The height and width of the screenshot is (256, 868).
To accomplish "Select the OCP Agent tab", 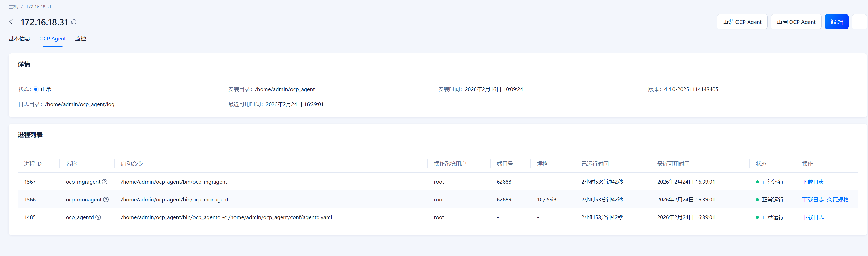I will tap(53, 39).
